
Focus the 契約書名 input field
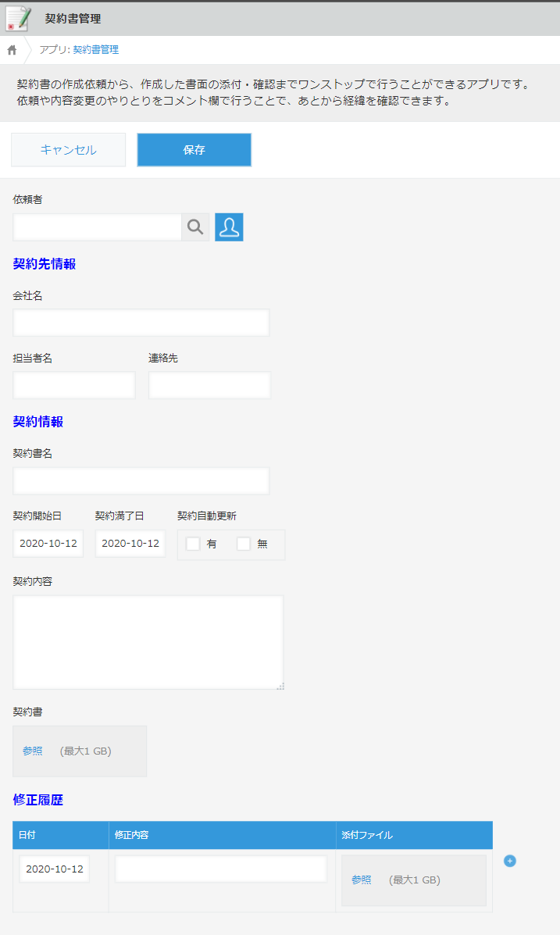point(141,480)
